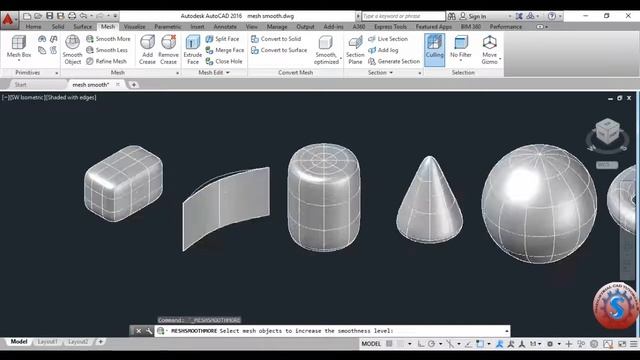The width and height of the screenshot is (640, 360).
Task: Click the Split Face tool
Action: (222, 39)
